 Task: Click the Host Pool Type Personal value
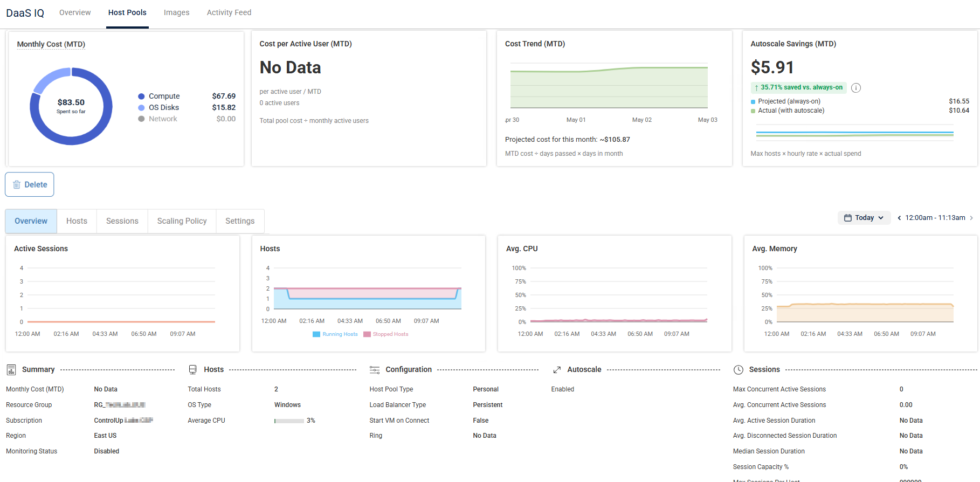[x=486, y=389]
